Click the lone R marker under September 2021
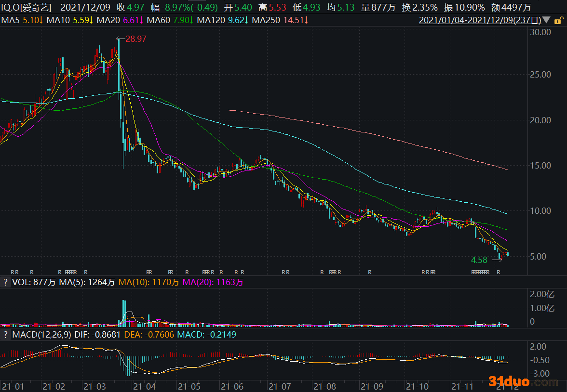This screenshot has width=567, height=392. pos(370,273)
